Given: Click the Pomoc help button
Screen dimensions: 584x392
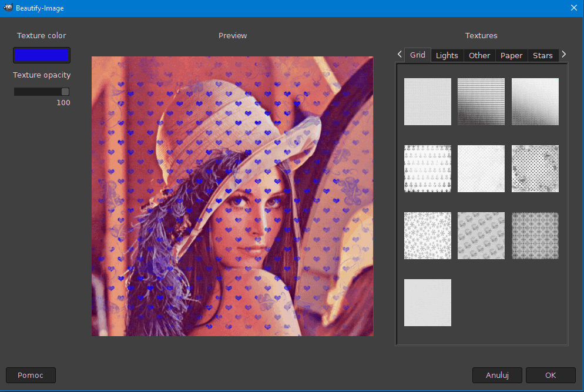Looking at the screenshot, I should tap(31, 375).
